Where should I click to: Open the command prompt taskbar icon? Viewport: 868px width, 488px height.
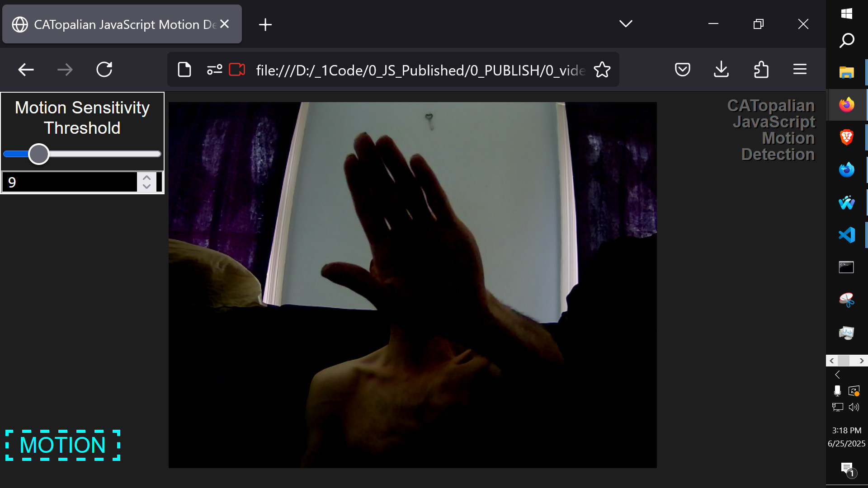coord(846,267)
